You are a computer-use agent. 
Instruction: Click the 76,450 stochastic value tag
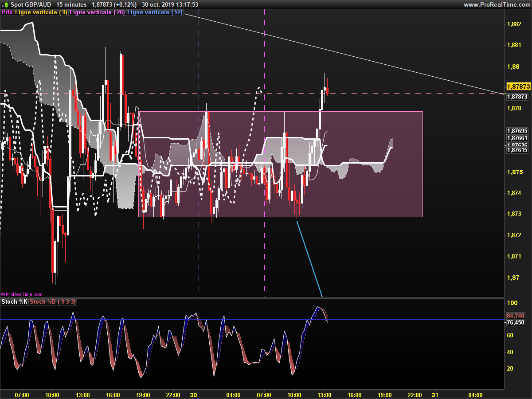(516, 323)
